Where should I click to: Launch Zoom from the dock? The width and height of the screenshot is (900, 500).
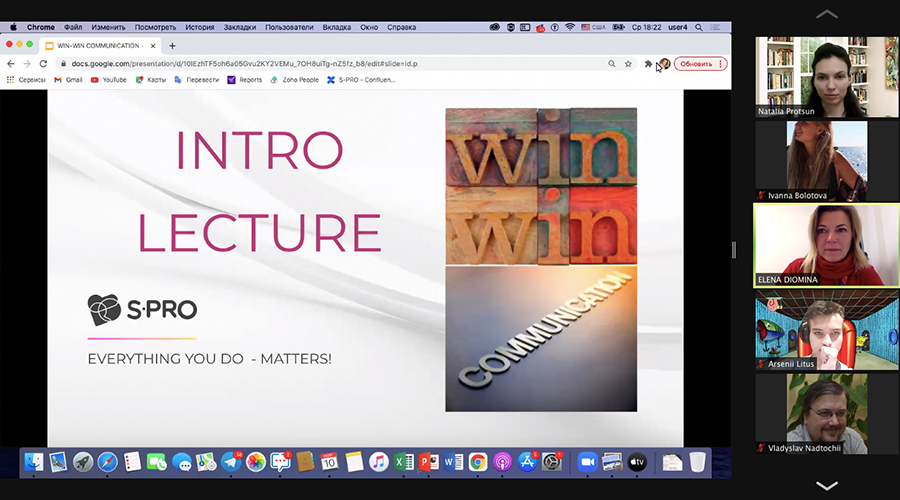tap(586, 462)
